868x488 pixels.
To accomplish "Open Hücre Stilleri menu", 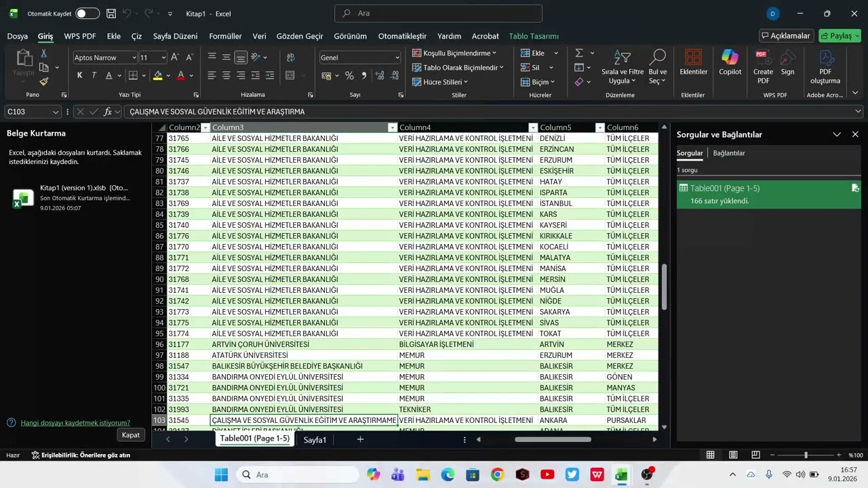I will (x=440, y=82).
